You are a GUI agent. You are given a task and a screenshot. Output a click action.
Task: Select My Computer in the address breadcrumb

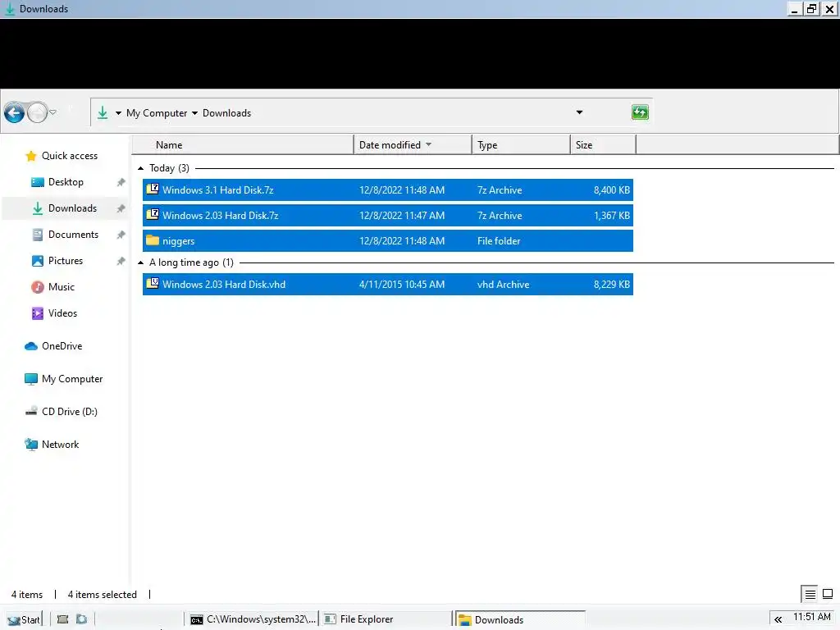pyautogui.click(x=157, y=113)
